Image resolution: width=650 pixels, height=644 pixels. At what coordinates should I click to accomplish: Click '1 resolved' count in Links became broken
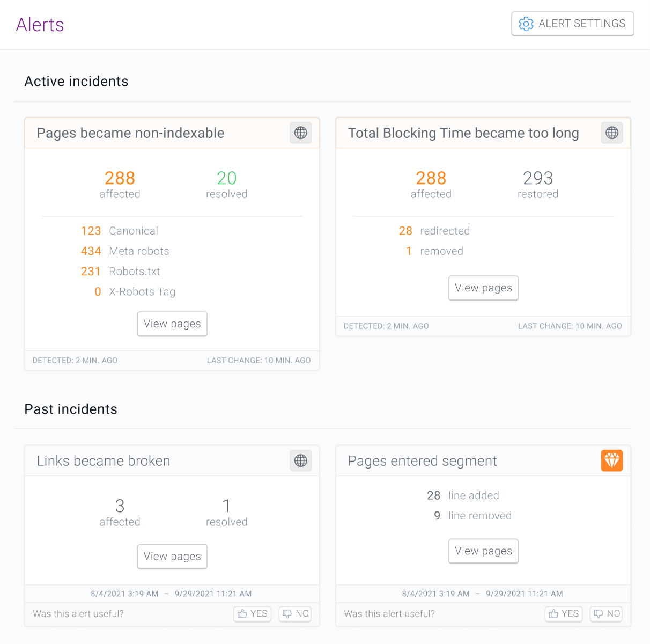[226, 512]
